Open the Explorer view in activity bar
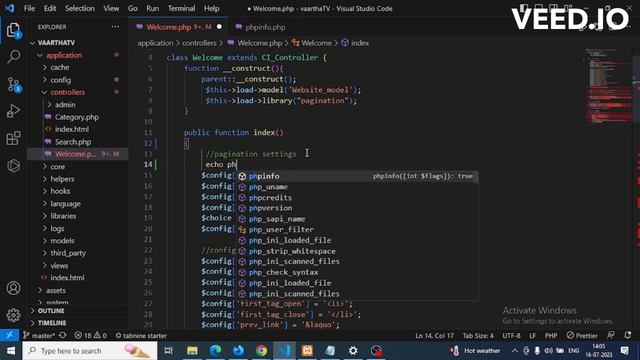Image resolution: width=640 pixels, height=360 pixels. (13, 30)
